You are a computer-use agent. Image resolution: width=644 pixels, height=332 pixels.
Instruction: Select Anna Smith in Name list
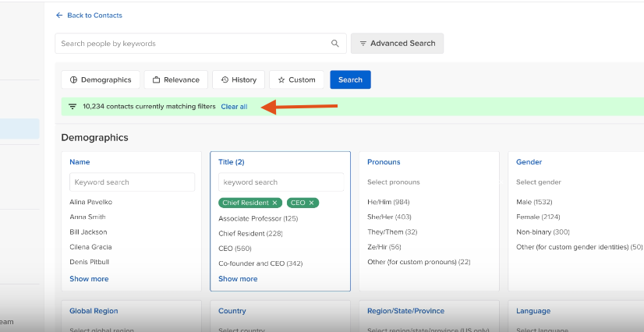(x=87, y=217)
